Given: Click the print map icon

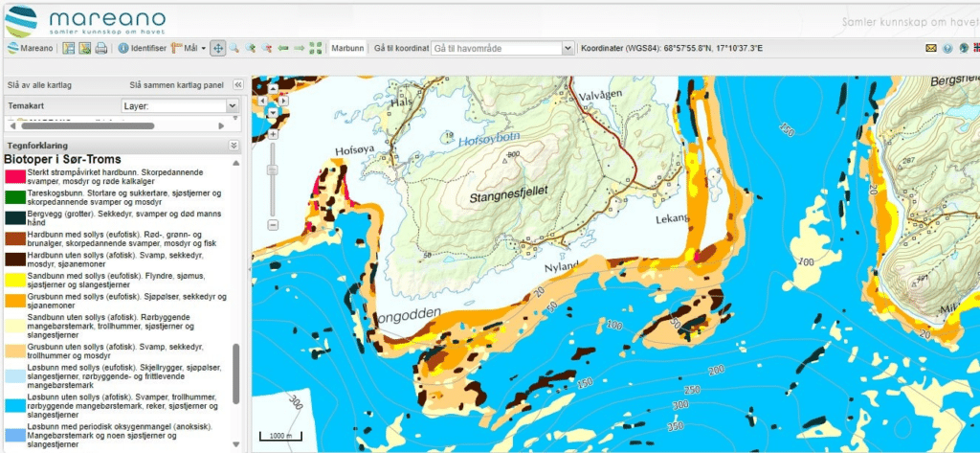Looking at the screenshot, I should [100, 48].
